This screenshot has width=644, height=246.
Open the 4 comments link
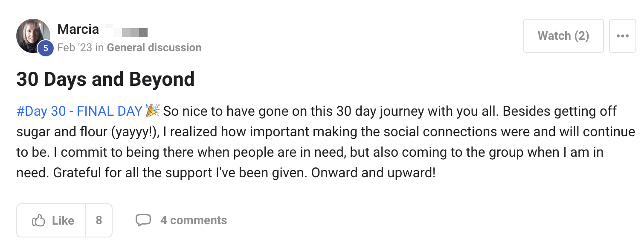click(x=193, y=220)
